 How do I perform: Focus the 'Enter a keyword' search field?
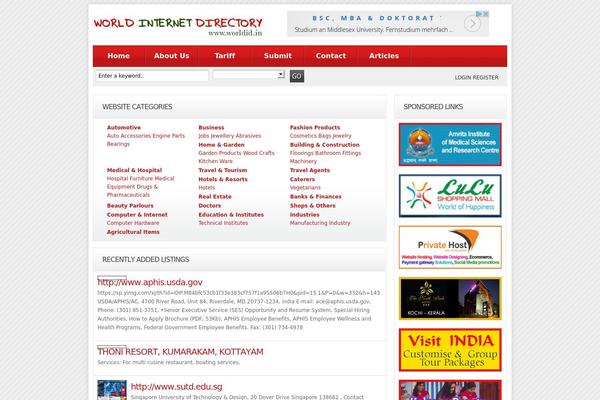click(x=151, y=76)
